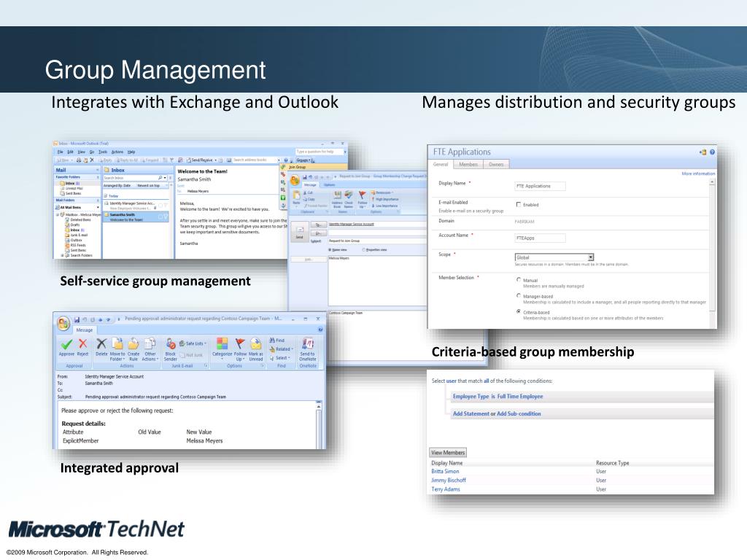Open the Britta Simon member link
This screenshot has height=560, width=747.
[446, 472]
